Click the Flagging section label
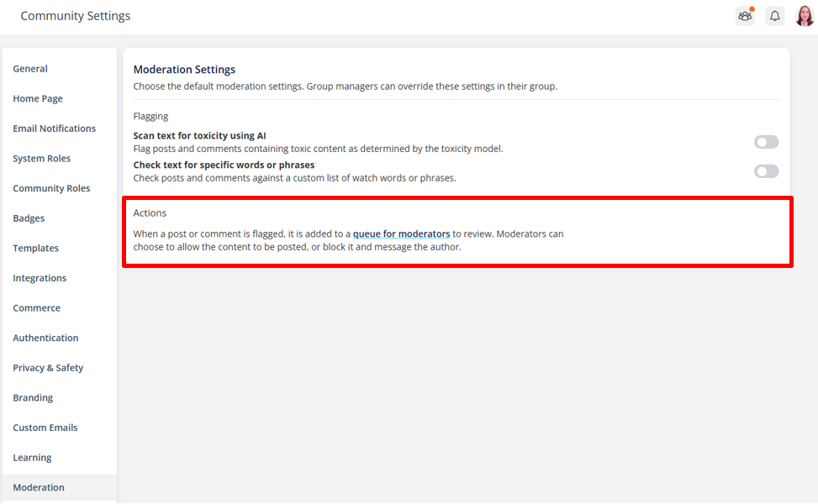 point(150,116)
